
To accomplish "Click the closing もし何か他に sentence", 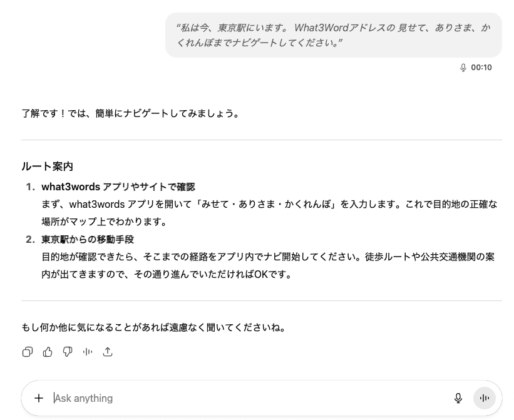I will click(154, 327).
